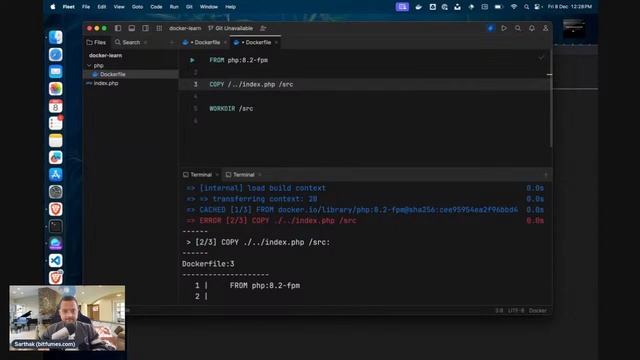Open the Git menu in menu bar
The image size is (640, 360).
point(189,7)
